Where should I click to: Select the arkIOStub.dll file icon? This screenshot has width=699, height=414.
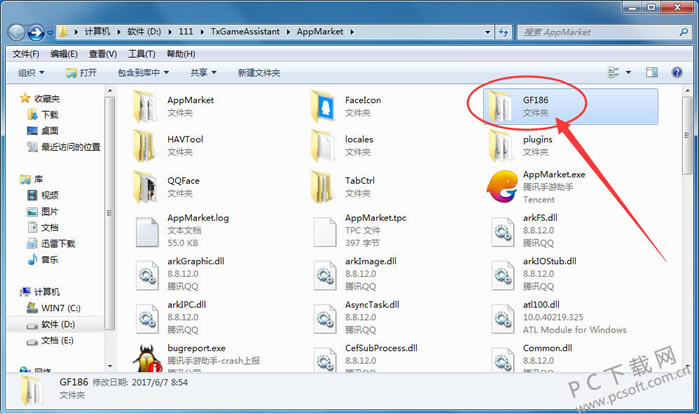click(x=503, y=275)
